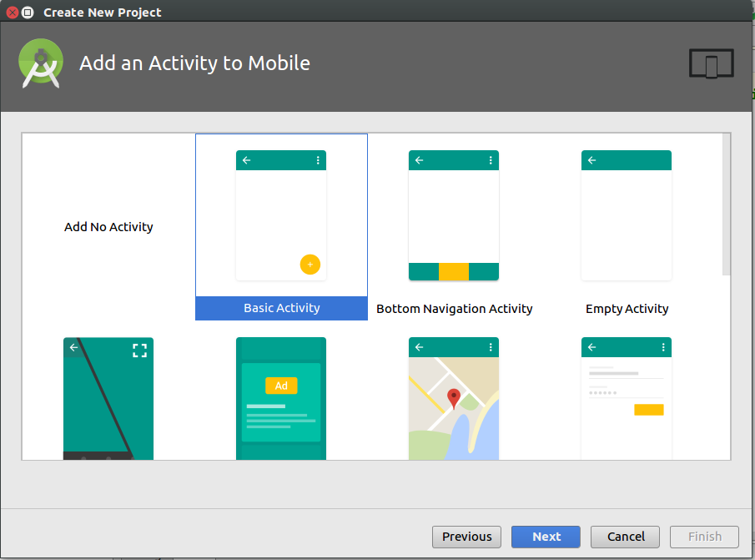The image size is (755, 560).
Task: Click the yellow plus FAB in Basic Activity
Action: point(310,265)
